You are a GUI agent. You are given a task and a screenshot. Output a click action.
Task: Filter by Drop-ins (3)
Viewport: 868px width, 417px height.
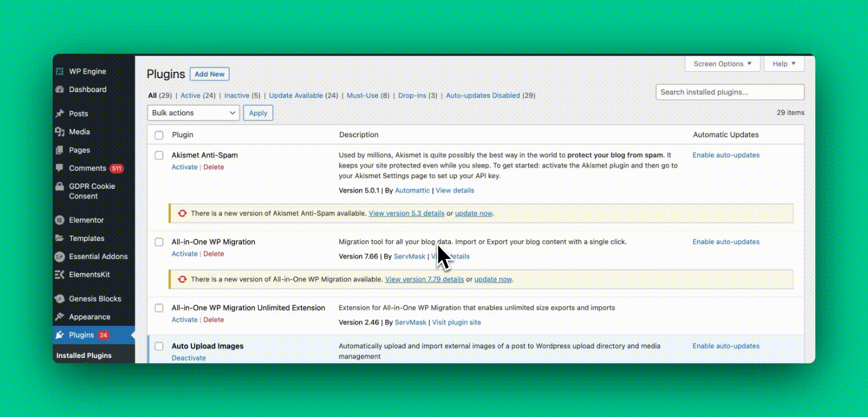click(x=418, y=96)
